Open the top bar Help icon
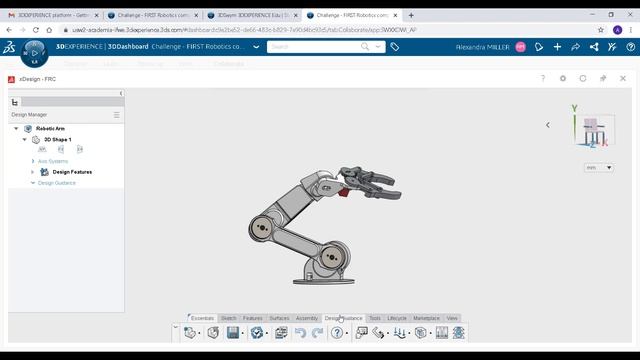Image resolution: width=640 pixels, height=360 pixels. coord(631,47)
